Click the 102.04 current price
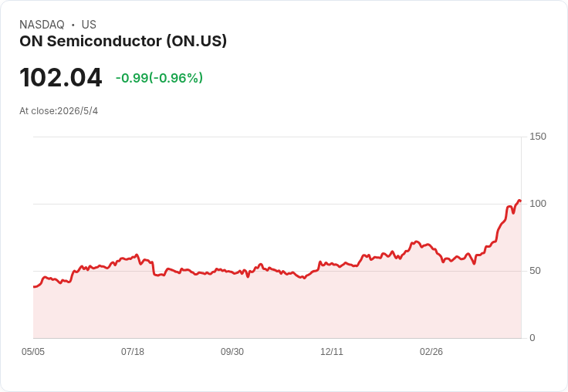The image size is (568, 392). coord(60,77)
